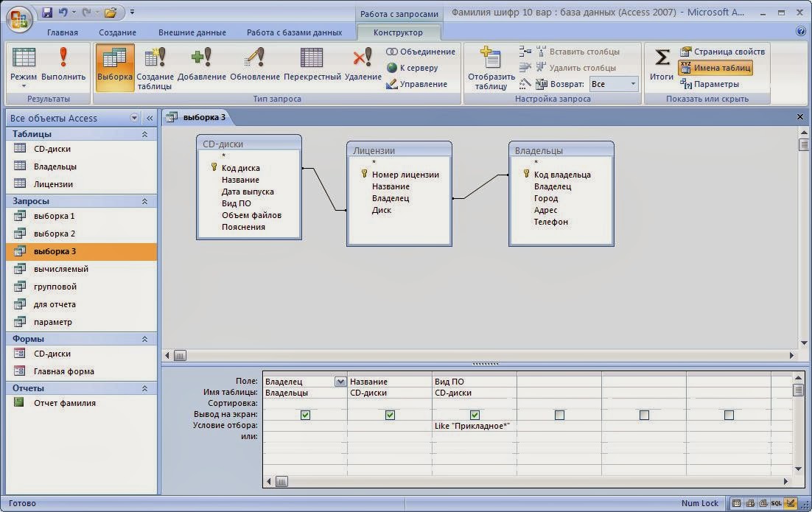Click Объединение union query button
Viewport: 812px width, 512px height.
(x=421, y=52)
